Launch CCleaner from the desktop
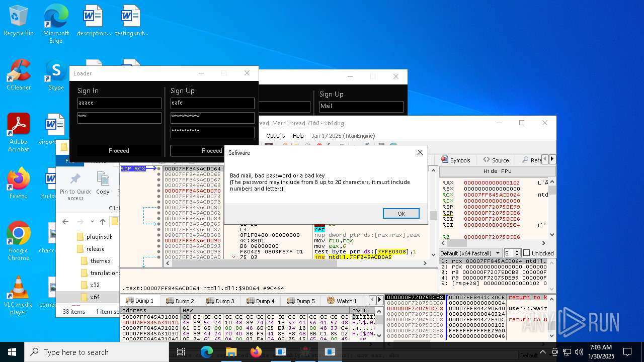 pyautogui.click(x=19, y=75)
